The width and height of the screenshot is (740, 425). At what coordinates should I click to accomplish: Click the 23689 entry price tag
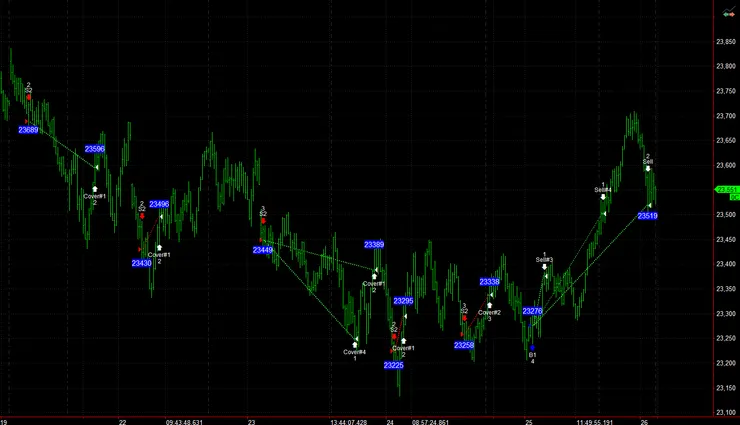(x=28, y=130)
